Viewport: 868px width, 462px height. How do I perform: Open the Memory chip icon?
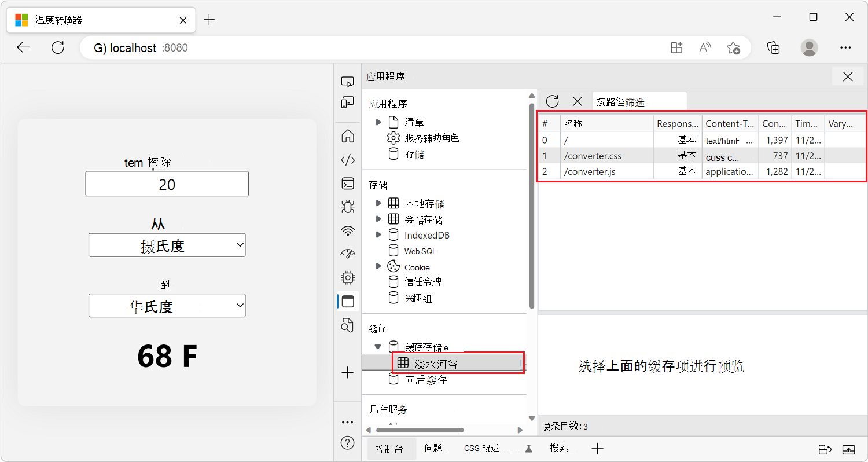click(348, 277)
